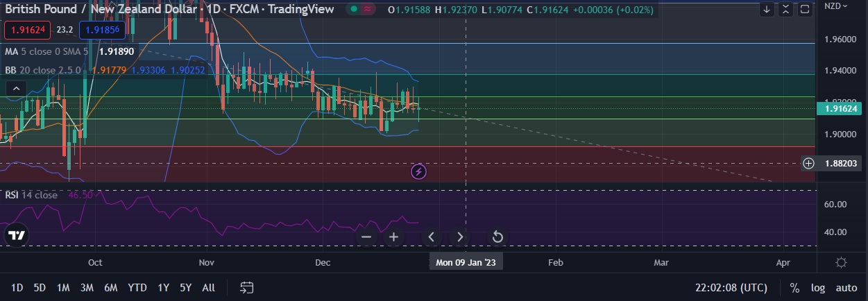
Task: Select the All time range
Action: [x=208, y=287]
